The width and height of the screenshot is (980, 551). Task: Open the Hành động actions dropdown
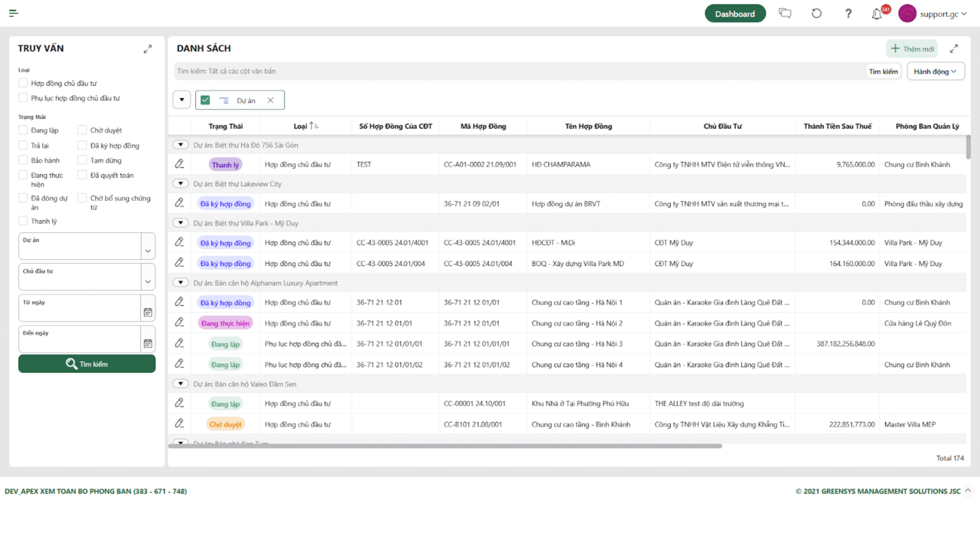935,72
